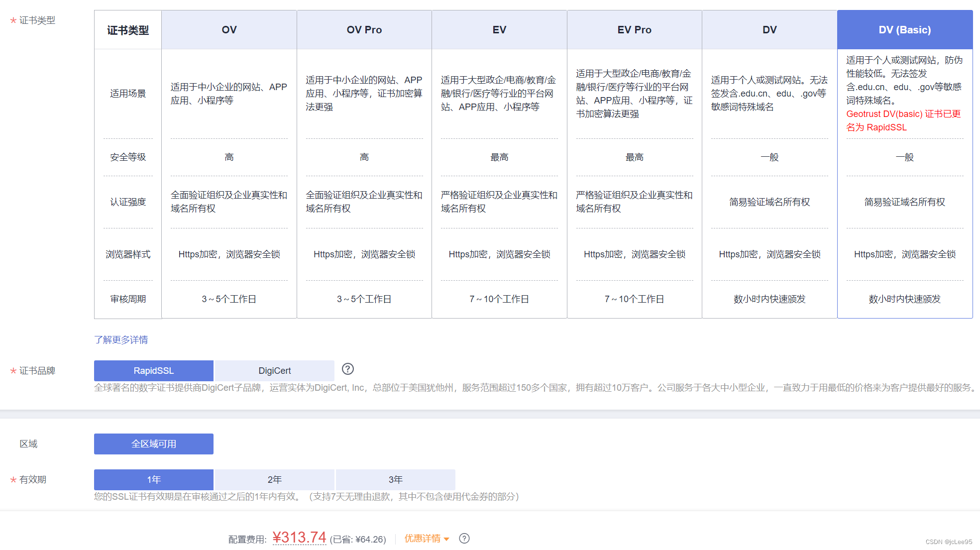Open the 了解更多详情 link

click(121, 340)
